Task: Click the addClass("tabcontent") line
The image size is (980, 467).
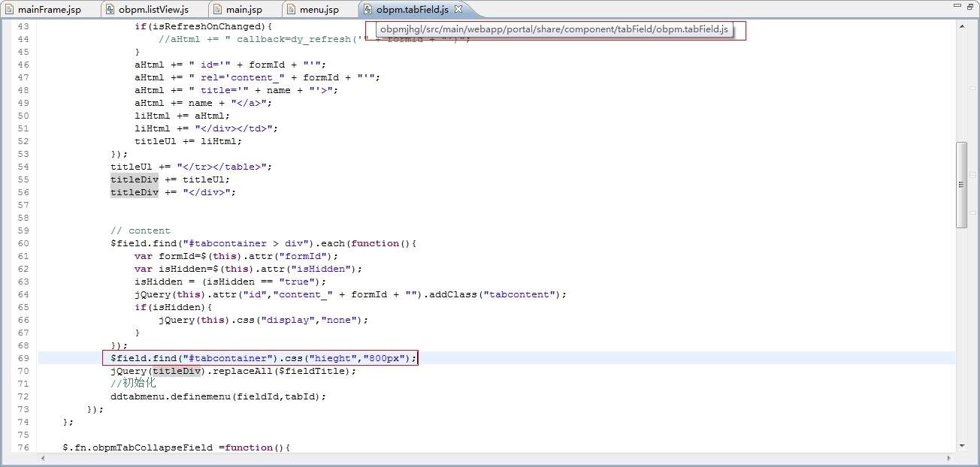Action: tap(351, 294)
